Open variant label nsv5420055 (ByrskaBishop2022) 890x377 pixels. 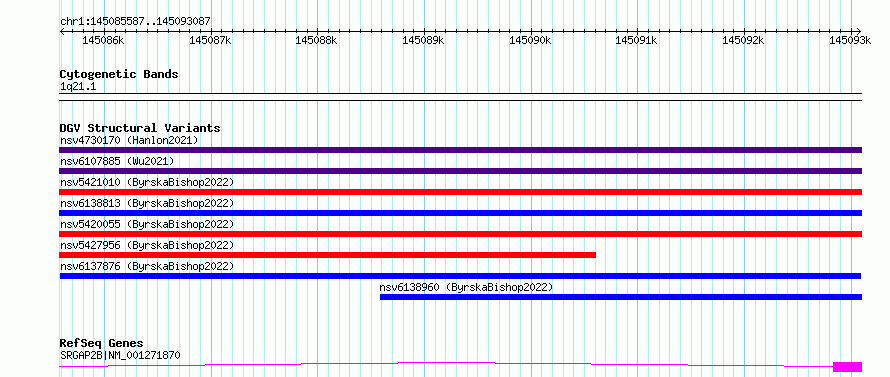pos(147,224)
